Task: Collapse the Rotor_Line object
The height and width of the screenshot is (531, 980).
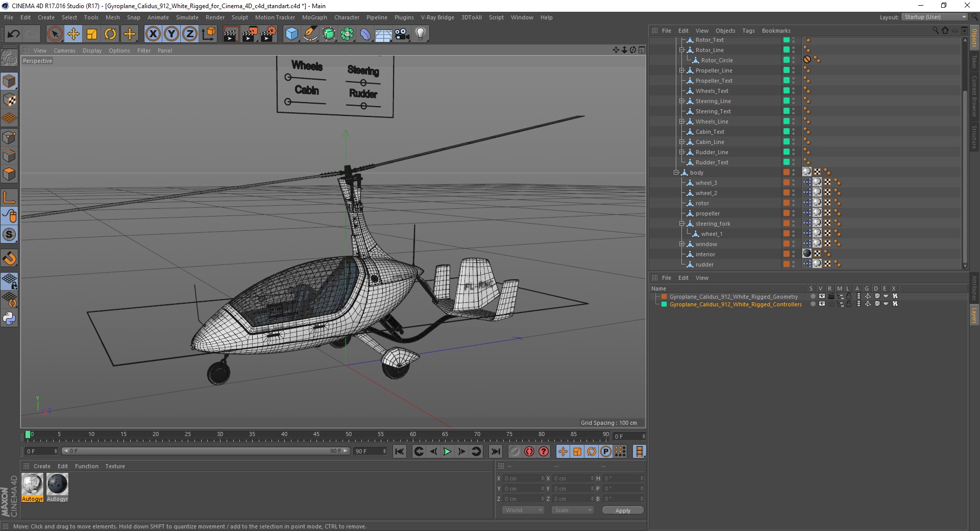Action: (681, 50)
